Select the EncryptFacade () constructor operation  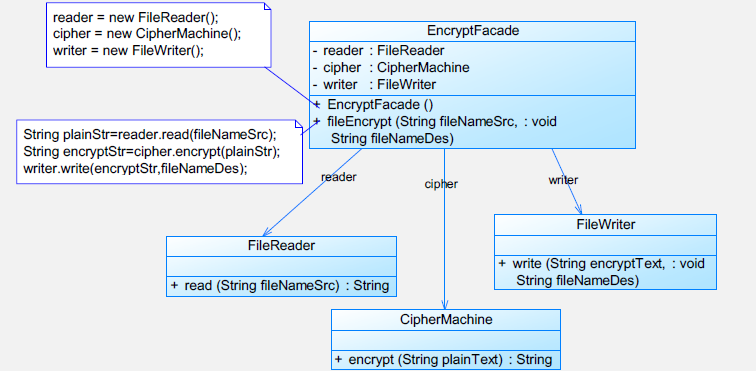[x=374, y=104]
